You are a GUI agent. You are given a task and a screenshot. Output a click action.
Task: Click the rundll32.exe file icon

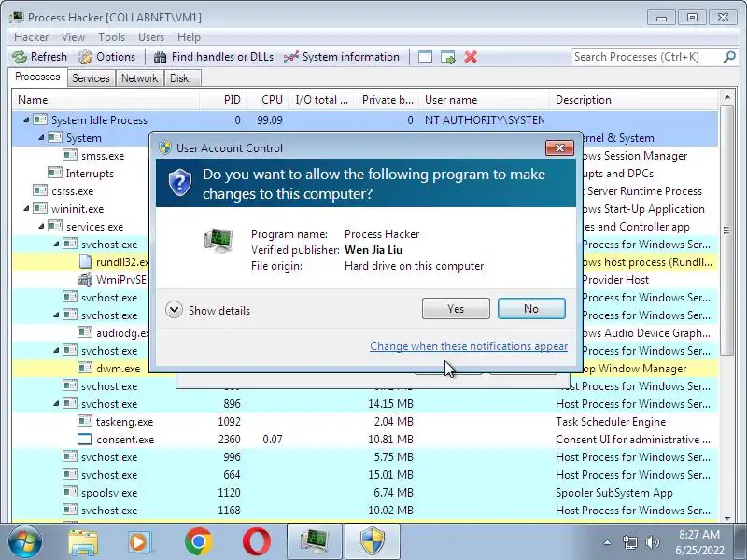point(85,262)
